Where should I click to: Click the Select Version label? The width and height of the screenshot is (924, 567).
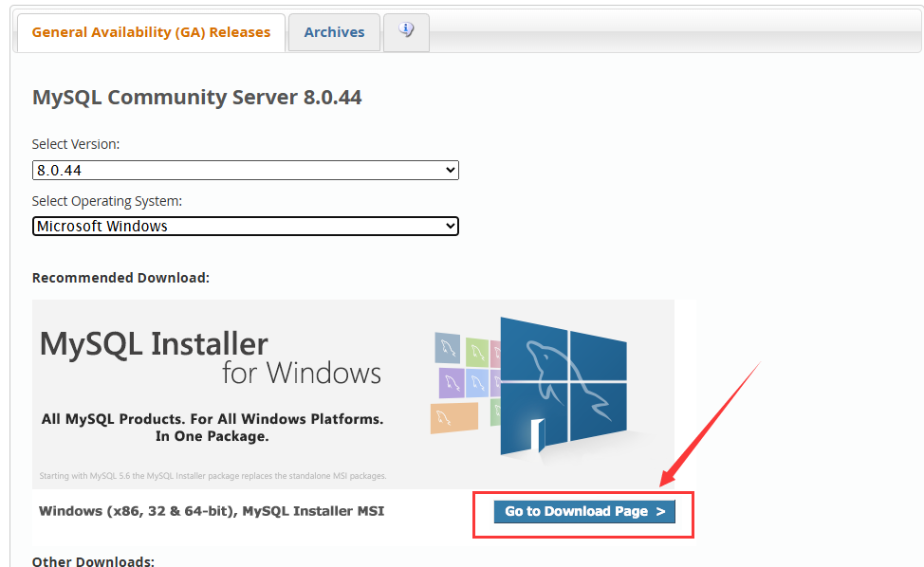coord(76,144)
